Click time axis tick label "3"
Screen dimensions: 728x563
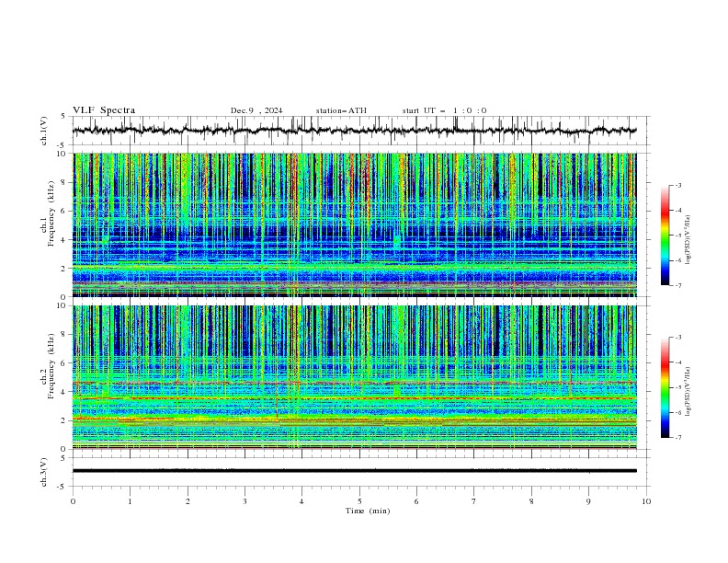(245, 501)
